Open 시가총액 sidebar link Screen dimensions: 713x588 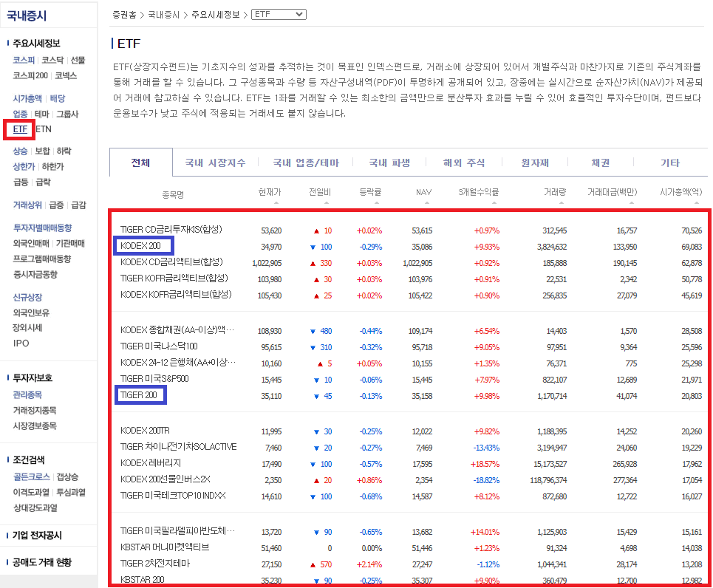(27, 98)
